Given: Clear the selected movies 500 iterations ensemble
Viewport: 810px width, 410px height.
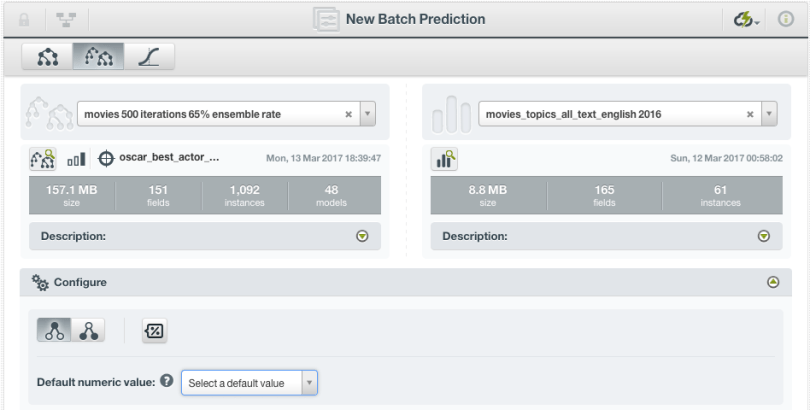Looking at the screenshot, I should pyautogui.click(x=348, y=114).
